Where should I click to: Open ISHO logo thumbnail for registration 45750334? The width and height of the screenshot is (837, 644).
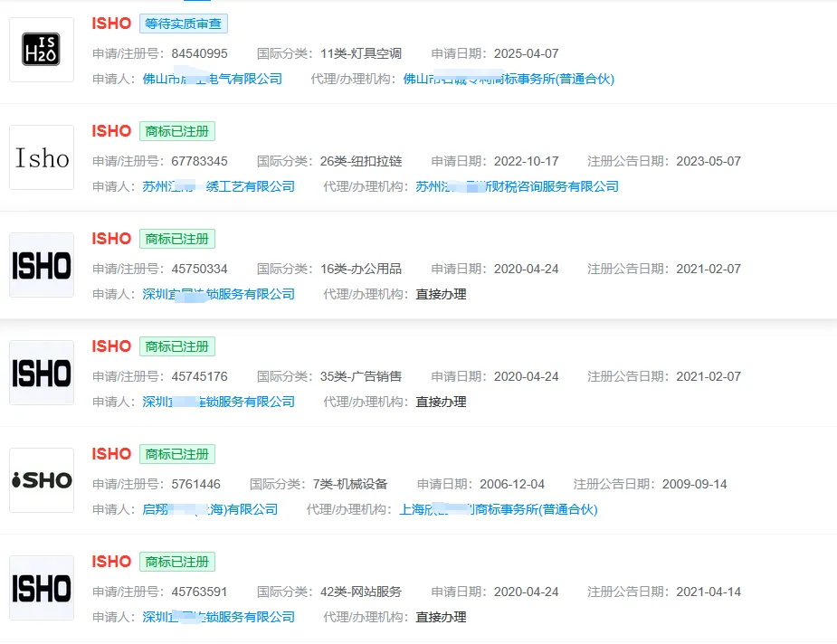click(x=42, y=265)
